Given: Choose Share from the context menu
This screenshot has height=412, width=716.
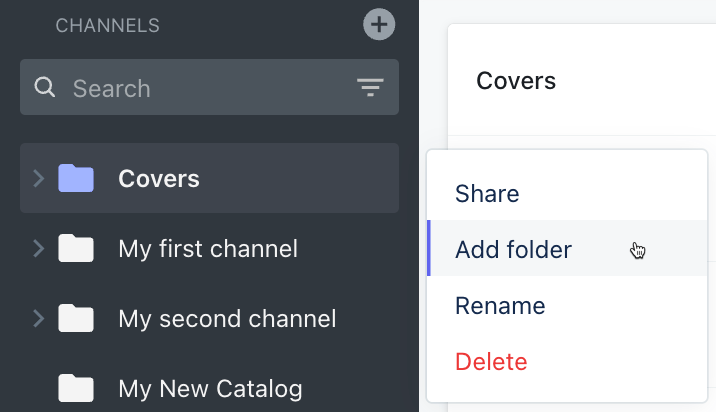Looking at the screenshot, I should pos(487,193).
